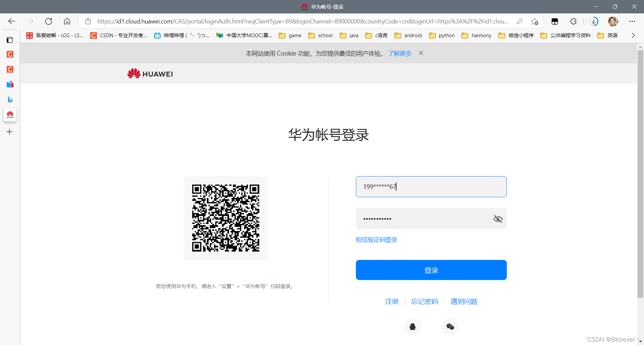The height and width of the screenshot is (345, 644).
Task: Expand the 微信小程序 bookmarks folder
Action: click(516, 36)
